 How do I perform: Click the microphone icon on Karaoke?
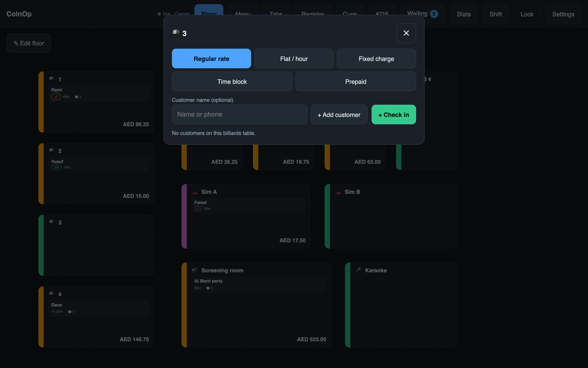click(x=358, y=270)
